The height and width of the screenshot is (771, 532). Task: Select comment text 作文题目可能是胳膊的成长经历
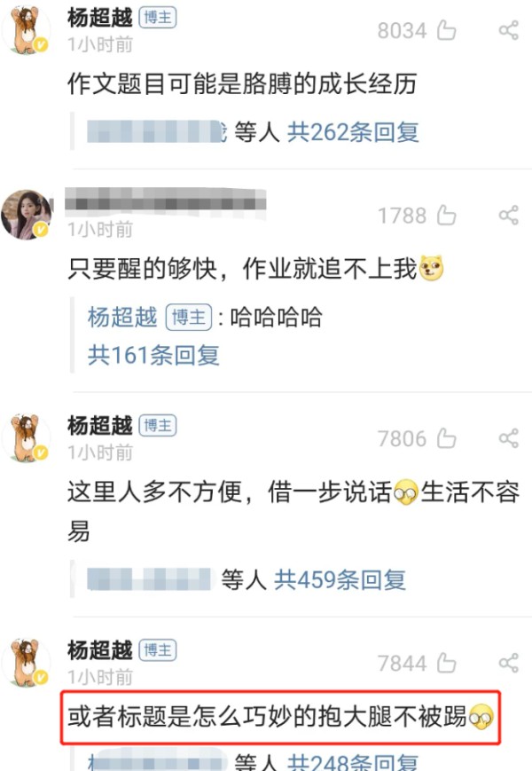point(242,83)
